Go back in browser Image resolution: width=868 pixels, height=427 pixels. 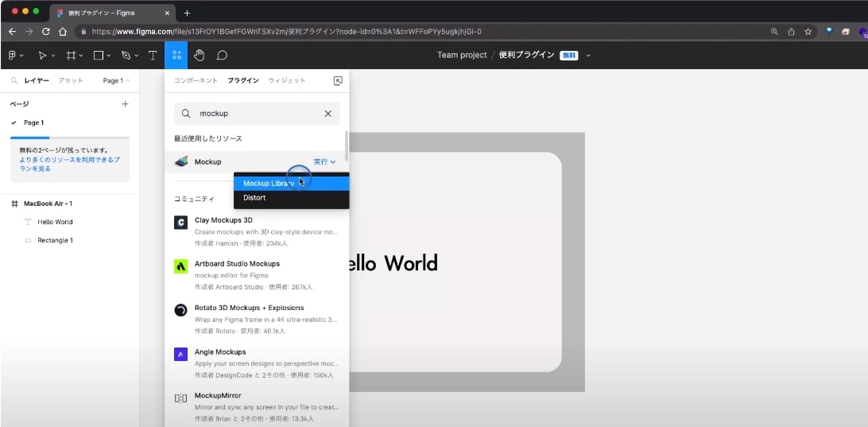(12, 32)
